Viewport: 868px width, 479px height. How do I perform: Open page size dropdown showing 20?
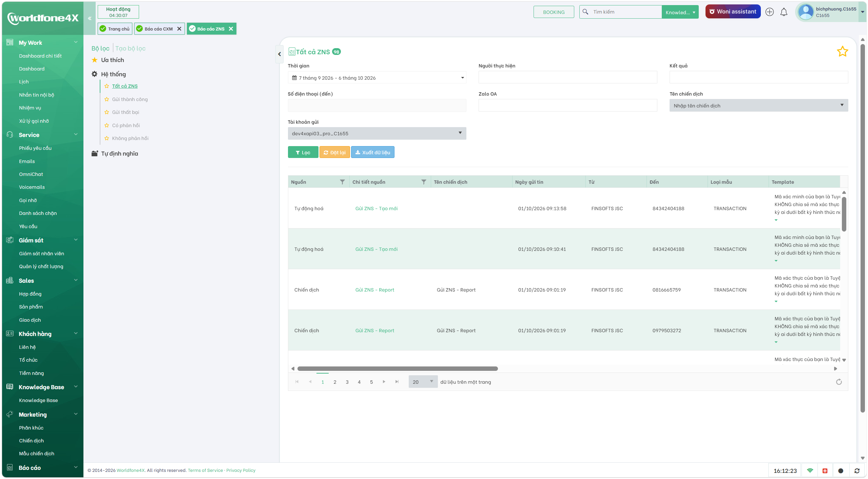(x=423, y=382)
